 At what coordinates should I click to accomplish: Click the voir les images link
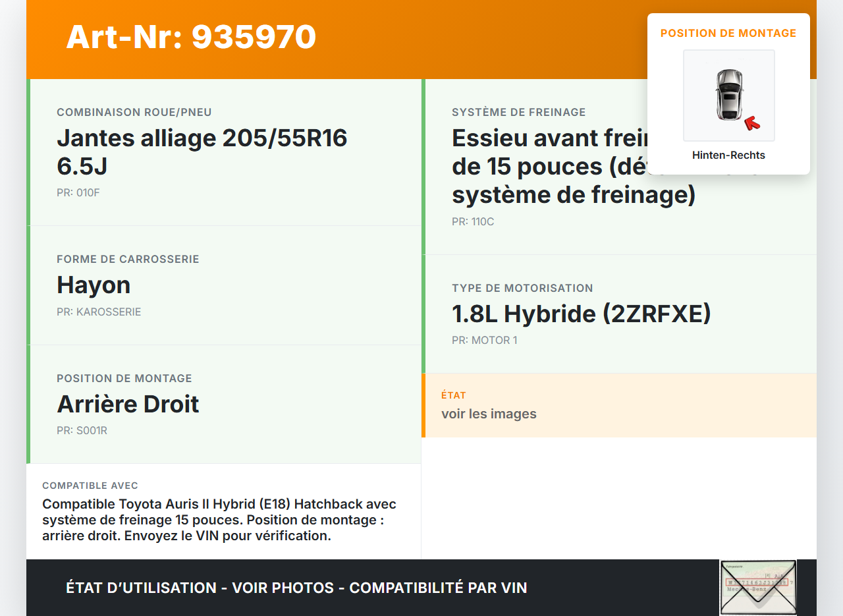click(489, 414)
